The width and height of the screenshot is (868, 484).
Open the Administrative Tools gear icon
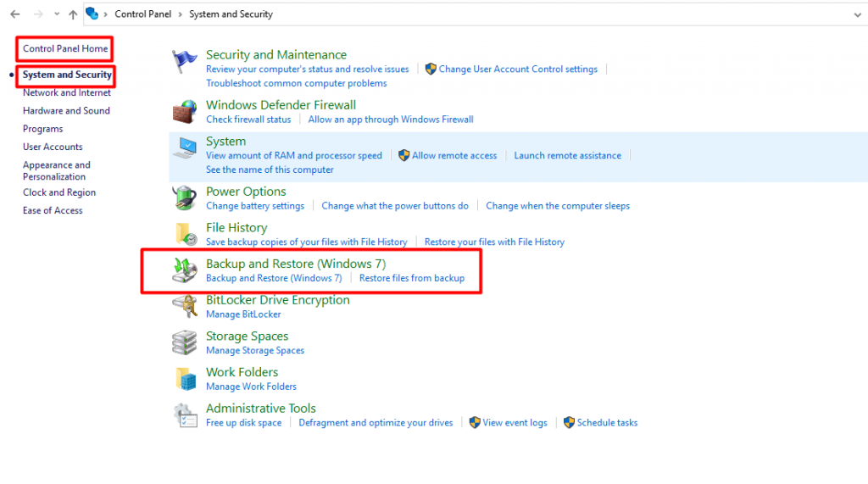[x=185, y=414]
